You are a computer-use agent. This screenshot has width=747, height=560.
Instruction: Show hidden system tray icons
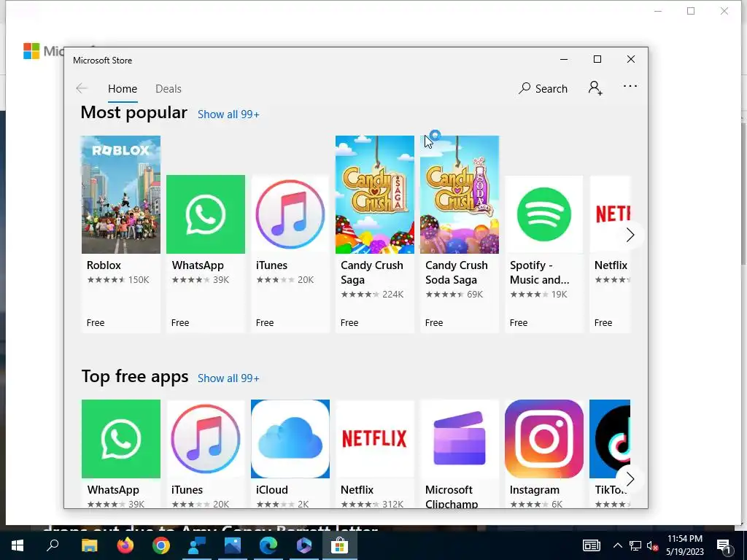[617, 545]
